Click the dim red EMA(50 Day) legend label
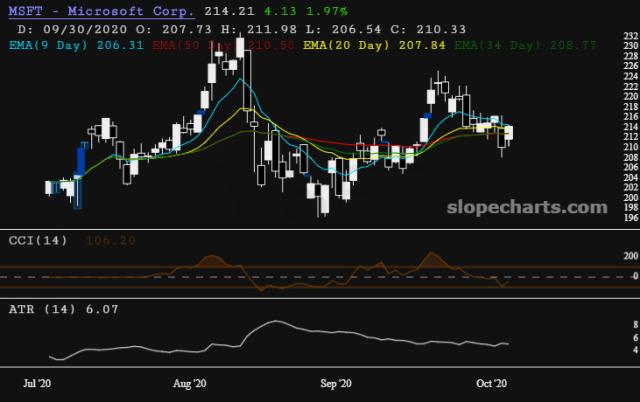This screenshot has height=402, width=640. [x=223, y=45]
